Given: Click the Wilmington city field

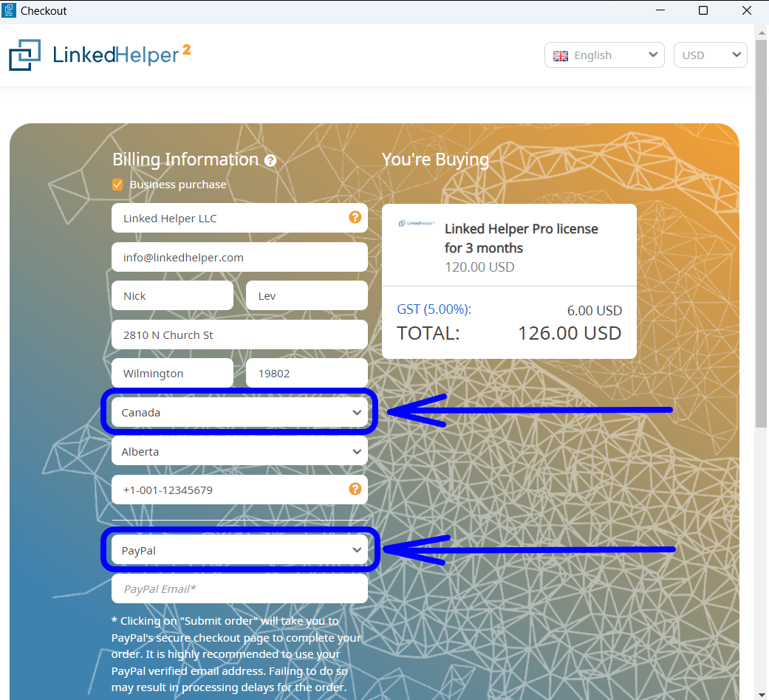Looking at the screenshot, I should pyautogui.click(x=172, y=373).
